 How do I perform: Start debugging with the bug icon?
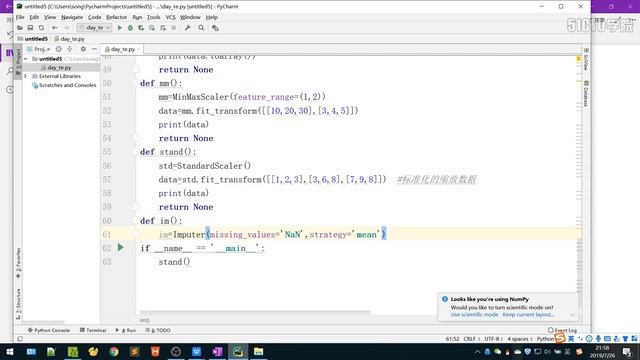coord(130,28)
